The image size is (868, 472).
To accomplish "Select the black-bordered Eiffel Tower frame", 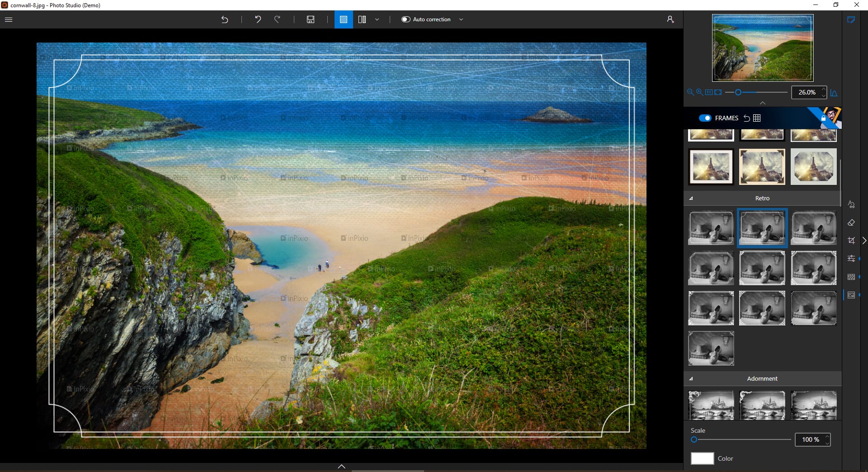I will [x=711, y=167].
